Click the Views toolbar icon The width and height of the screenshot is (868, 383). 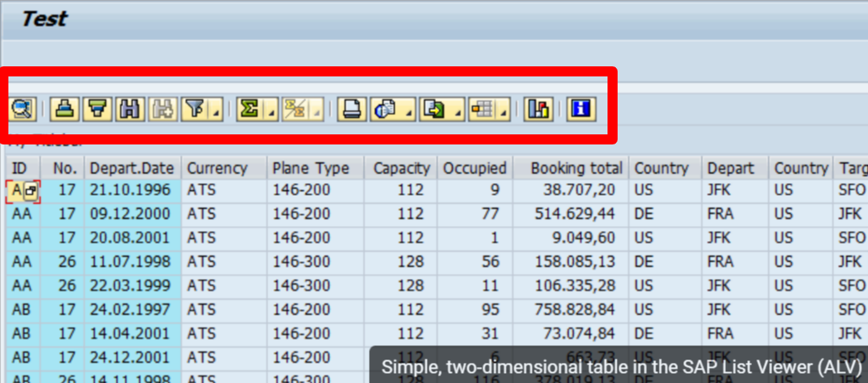[x=385, y=108]
